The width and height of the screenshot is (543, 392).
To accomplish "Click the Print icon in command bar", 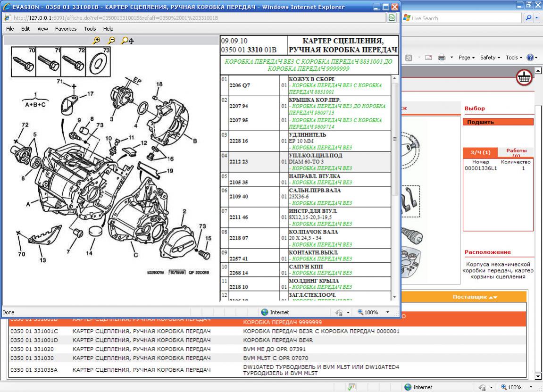I will (441, 58).
